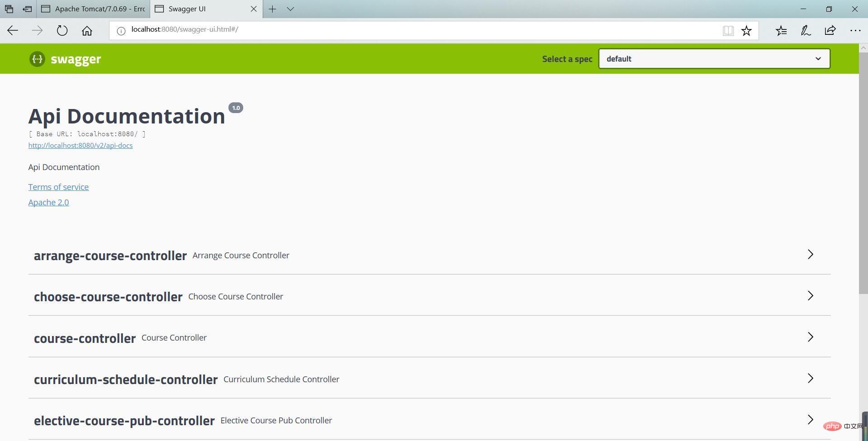
Task: Open the api-docs URL link
Action: (80, 146)
